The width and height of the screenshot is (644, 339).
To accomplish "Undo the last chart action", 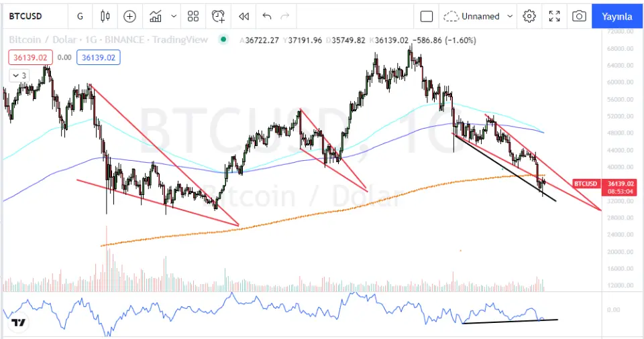I will 267,16.
